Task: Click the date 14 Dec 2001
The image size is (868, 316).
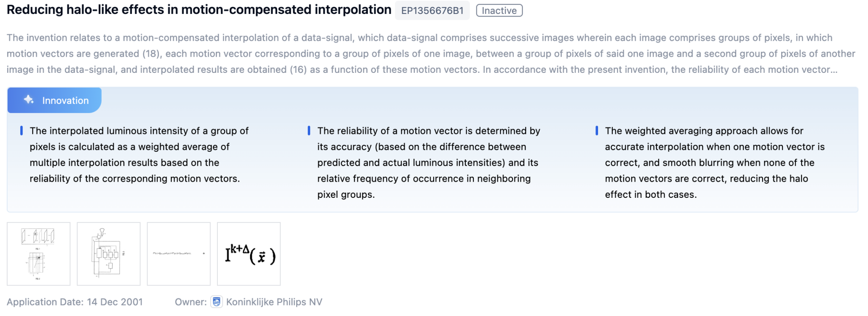Action: [x=114, y=302]
